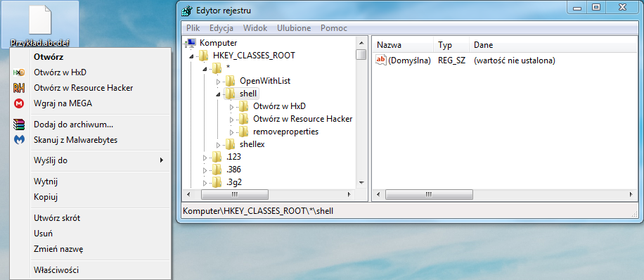The width and height of the screenshot is (644, 280).
Task: Select the .386 registry key
Action: coord(233,170)
